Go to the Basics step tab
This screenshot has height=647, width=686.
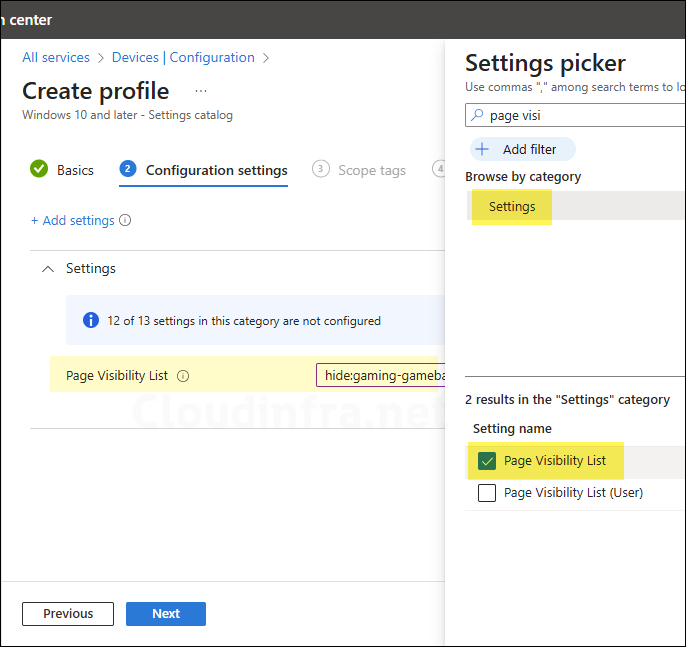click(x=75, y=170)
